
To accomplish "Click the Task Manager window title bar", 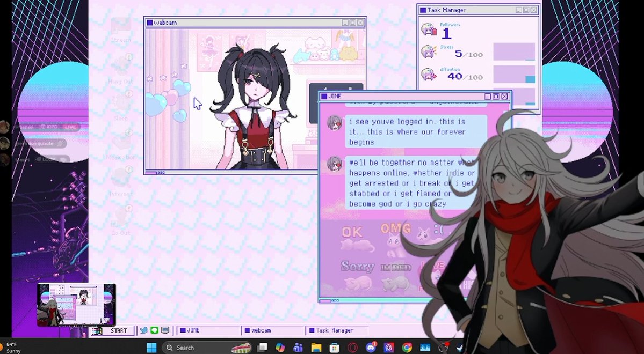I will pos(479,10).
